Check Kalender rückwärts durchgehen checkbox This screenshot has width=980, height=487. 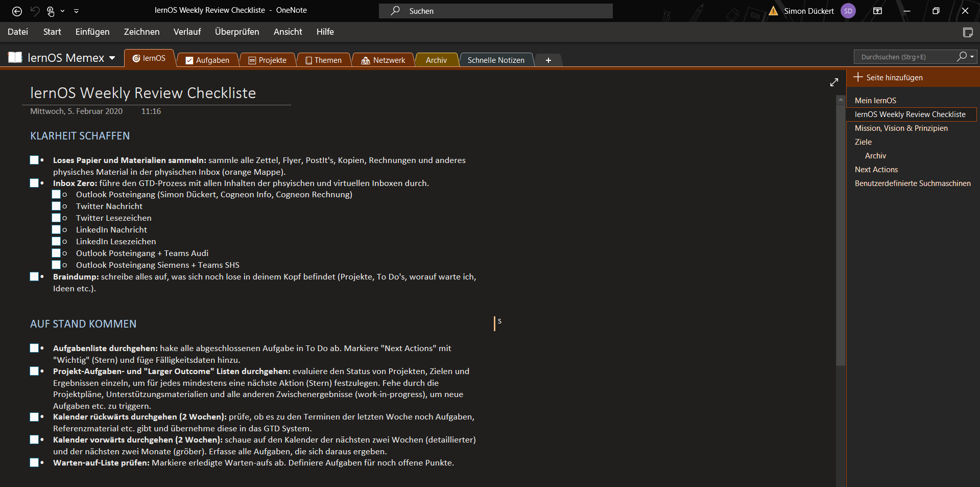point(34,417)
